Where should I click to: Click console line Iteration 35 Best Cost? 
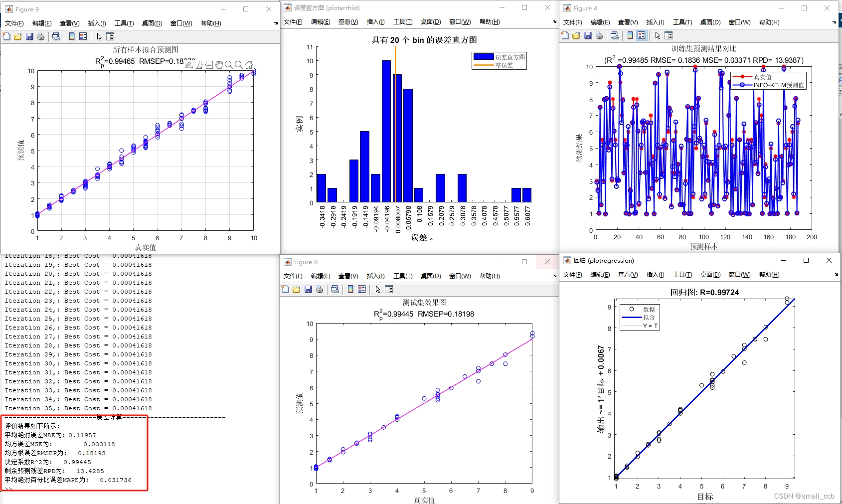pyautogui.click(x=78, y=409)
